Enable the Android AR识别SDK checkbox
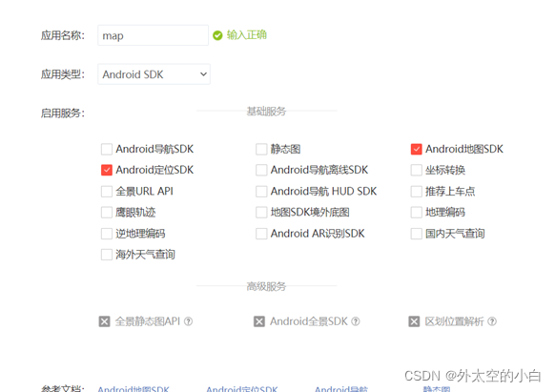 pyautogui.click(x=261, y=234)
